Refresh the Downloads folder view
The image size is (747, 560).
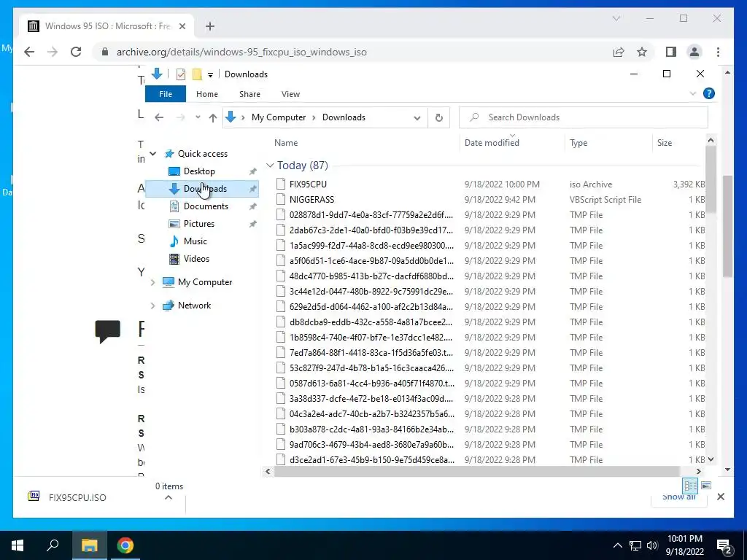[438, 117]
